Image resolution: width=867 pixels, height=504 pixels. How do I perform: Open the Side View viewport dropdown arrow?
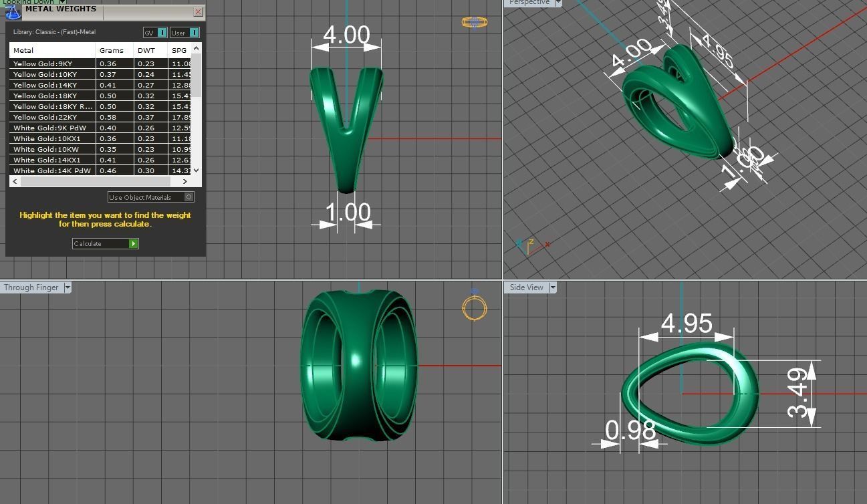click(x=553, y=287)
